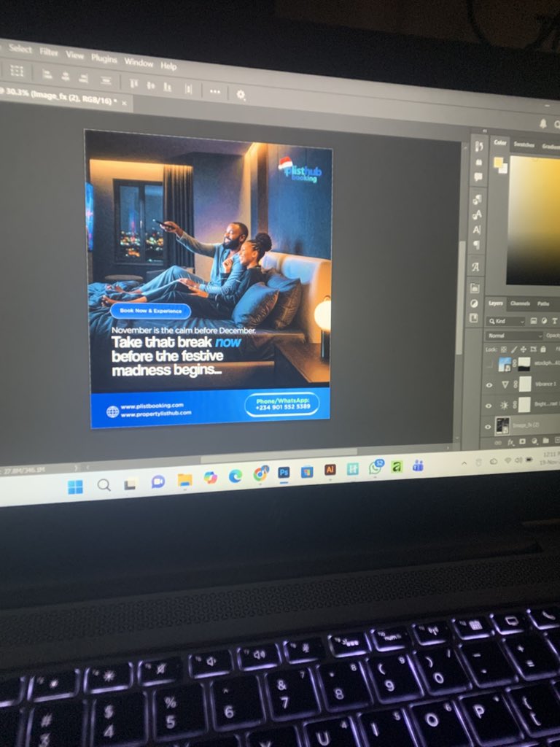Create new fill or adjustment layer icon

(534, 441)
